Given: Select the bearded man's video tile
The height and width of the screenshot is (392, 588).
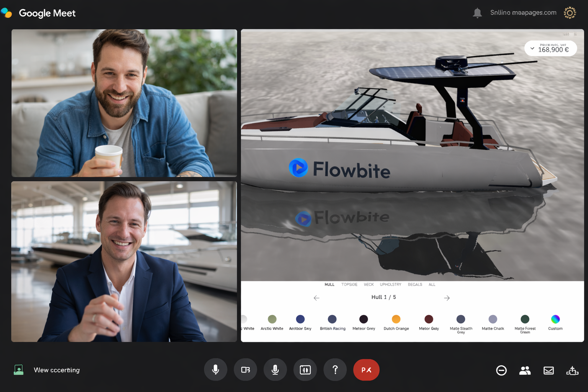Looking at the screenshot, I should tap(124, 103).
